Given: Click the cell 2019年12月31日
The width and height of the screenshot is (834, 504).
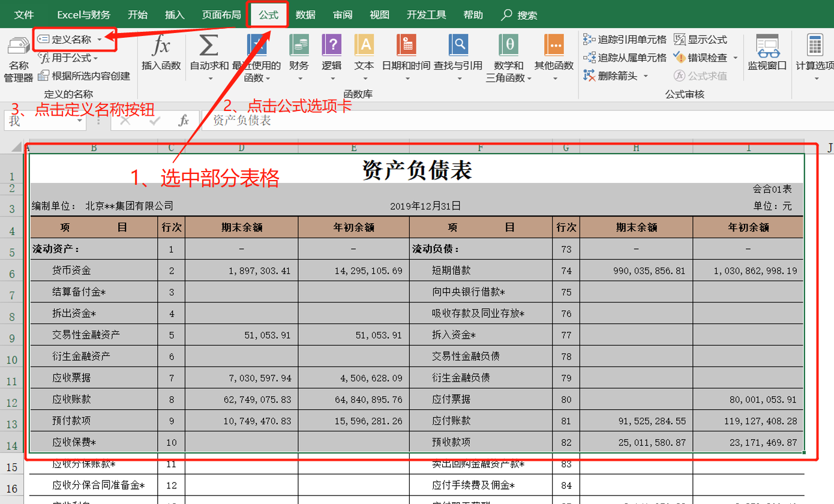Looking at the screenshot, I should click(x=425, y=206).
